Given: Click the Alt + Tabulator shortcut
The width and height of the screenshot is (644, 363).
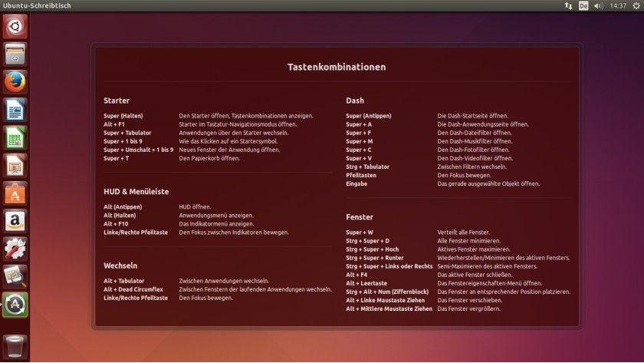Looking at the screenshot, I should tap(124, 281).
